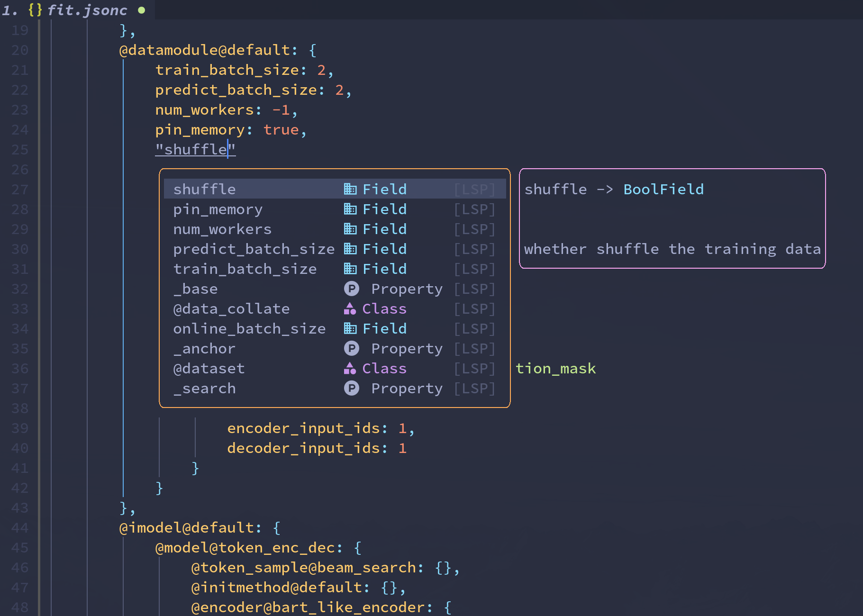Select the fit.jsonc buffer tab

pyautogui.click(x=77, y=10)
